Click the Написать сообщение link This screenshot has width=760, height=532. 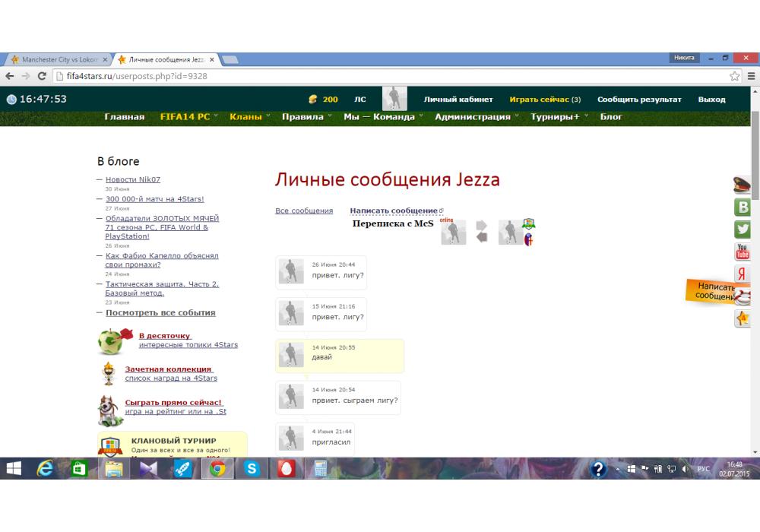click(x=394, y=211)
